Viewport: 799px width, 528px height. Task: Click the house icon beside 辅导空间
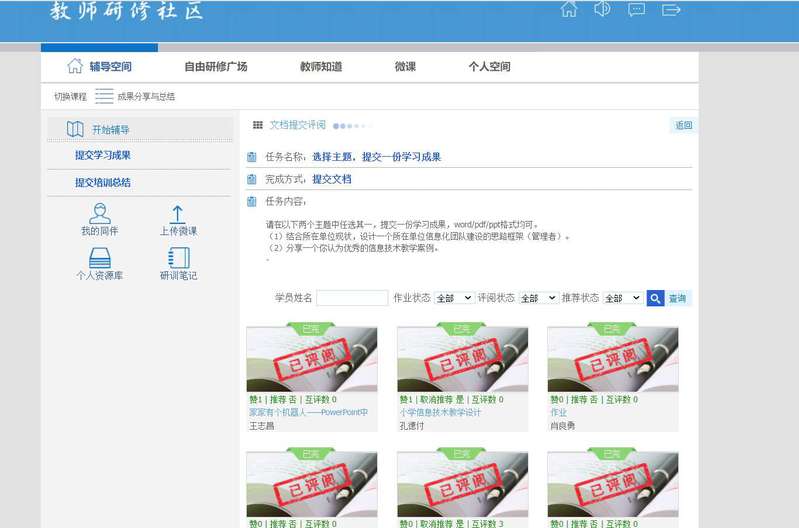(x=75, y=66)
